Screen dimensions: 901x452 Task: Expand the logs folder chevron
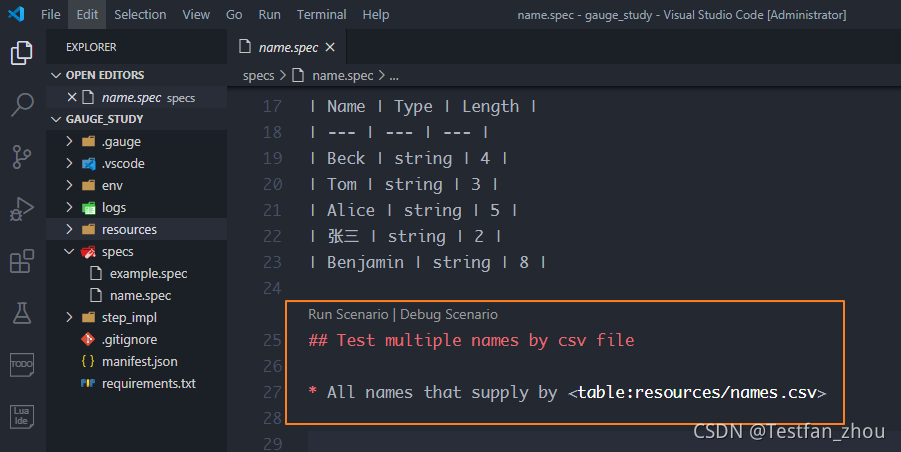click(x=70, y=207)
